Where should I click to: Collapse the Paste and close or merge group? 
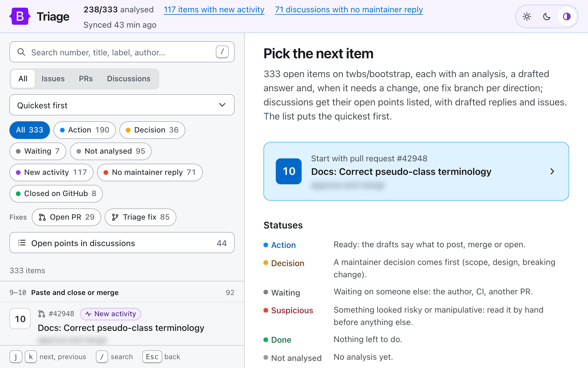point(122,292)
